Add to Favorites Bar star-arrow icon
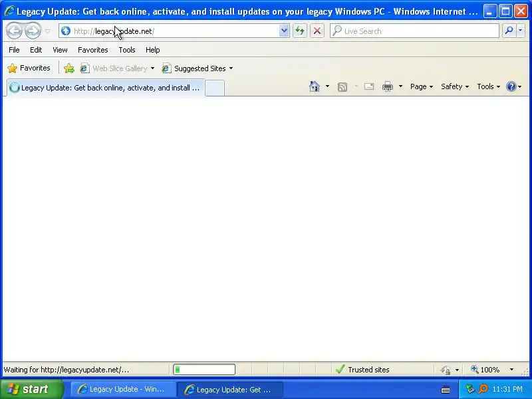This screenshot has width=532, height=399. point(69,68)
